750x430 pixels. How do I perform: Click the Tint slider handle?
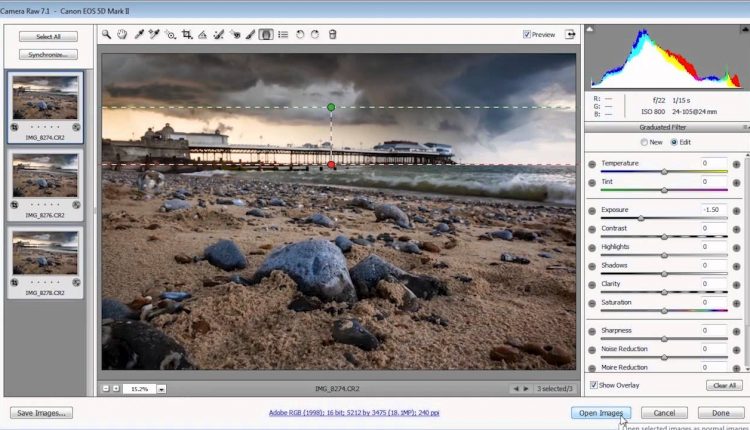[x=664, y=190]
